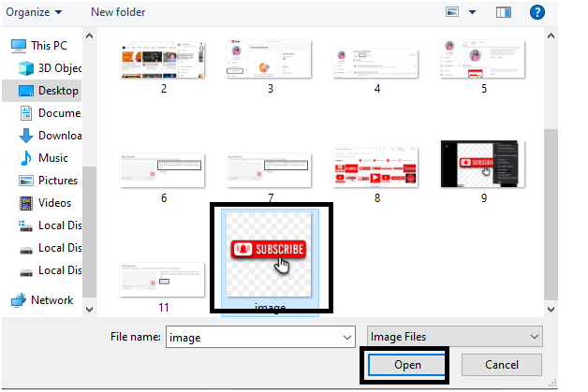Select thumbnail of file 11
Screen dimensions: 588x392
(162, 281)
